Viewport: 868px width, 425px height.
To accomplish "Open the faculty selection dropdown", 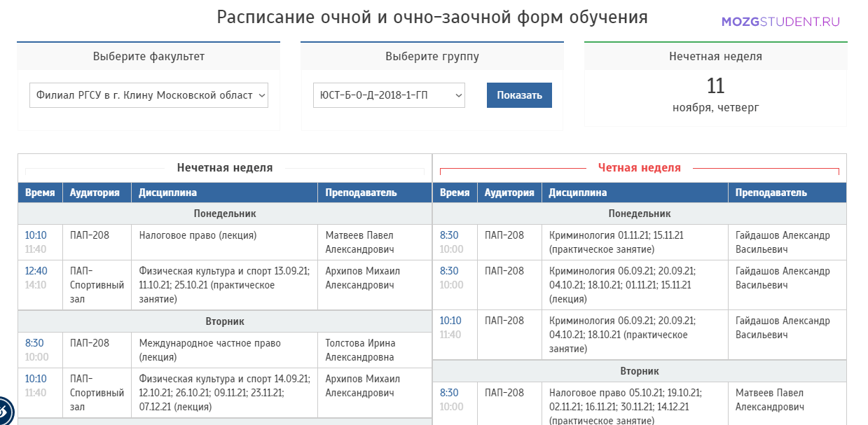I will click(x=149, y=95).
